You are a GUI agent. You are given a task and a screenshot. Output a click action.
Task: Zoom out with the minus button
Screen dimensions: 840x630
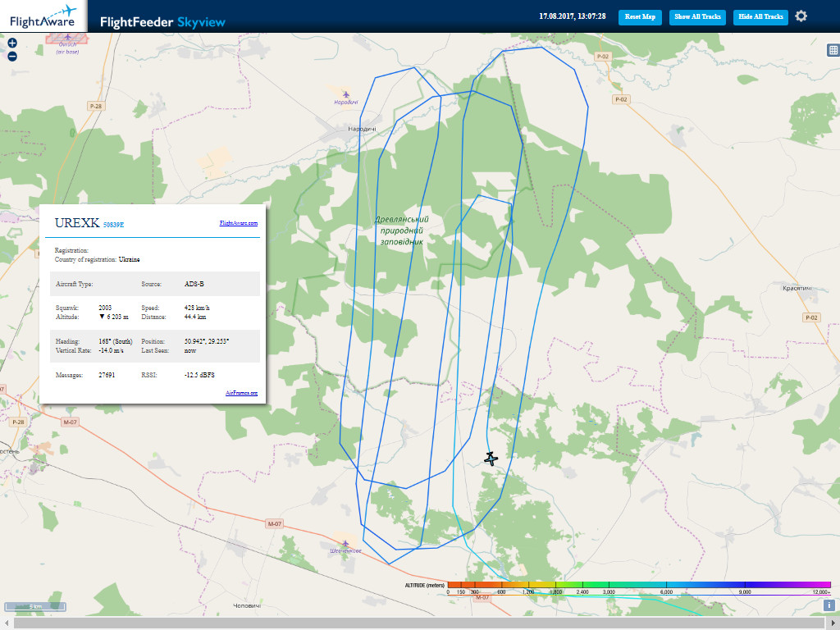click(x=12, y=57)
